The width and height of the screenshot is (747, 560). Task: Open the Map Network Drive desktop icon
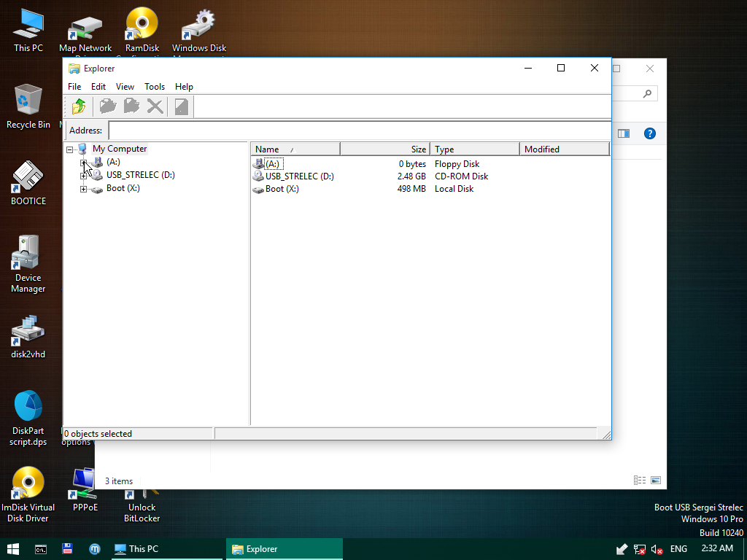pos(85,34)
